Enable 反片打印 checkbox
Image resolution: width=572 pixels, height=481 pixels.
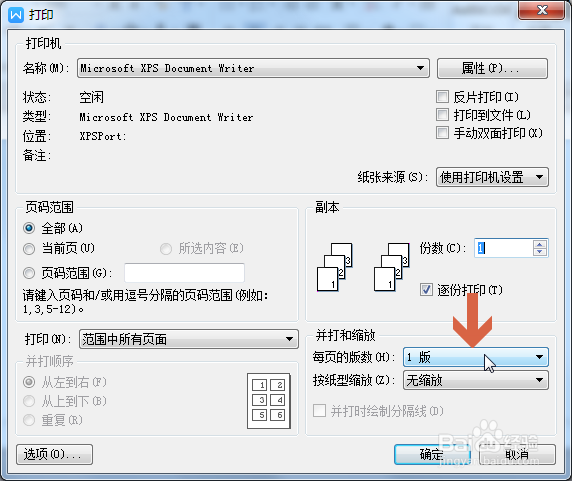442,97
